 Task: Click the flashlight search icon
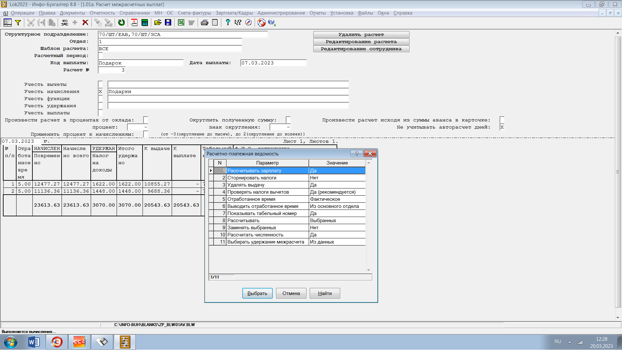[98, 22]
